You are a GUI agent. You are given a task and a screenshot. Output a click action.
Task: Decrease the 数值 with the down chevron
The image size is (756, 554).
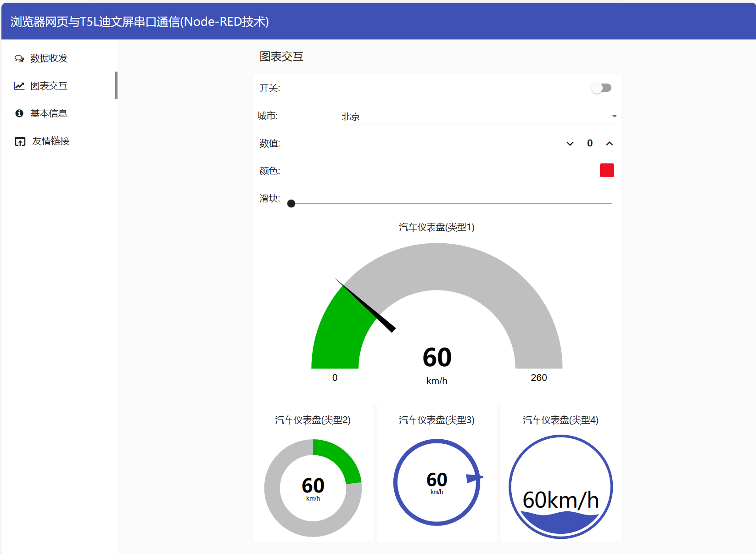(570, 144)
